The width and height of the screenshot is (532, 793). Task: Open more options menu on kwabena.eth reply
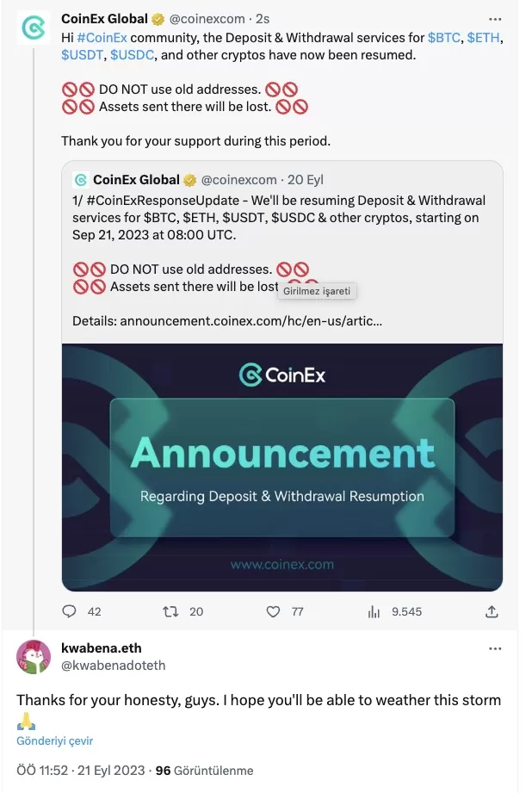495,648
